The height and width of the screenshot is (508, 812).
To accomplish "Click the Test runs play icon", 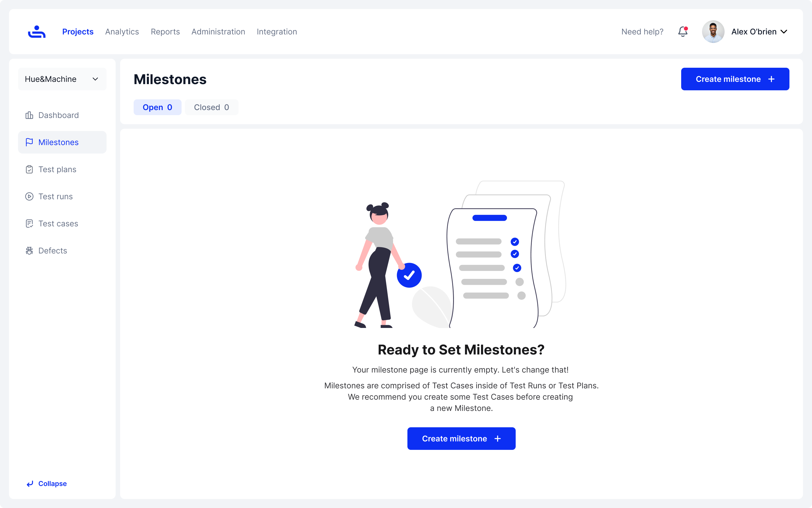I will [x=29, y=196].
